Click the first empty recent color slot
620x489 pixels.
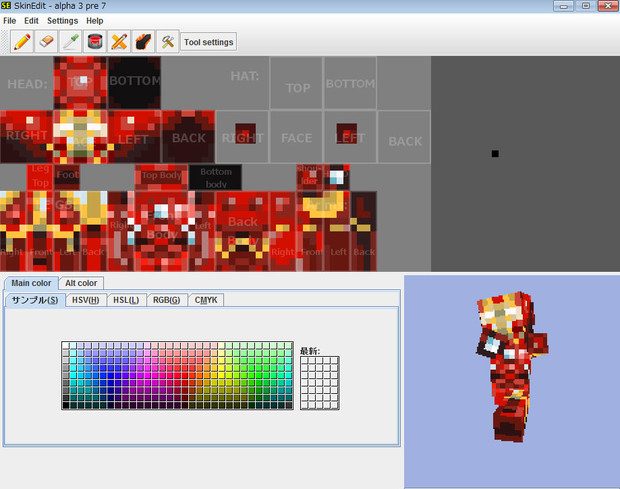[304, 361]
